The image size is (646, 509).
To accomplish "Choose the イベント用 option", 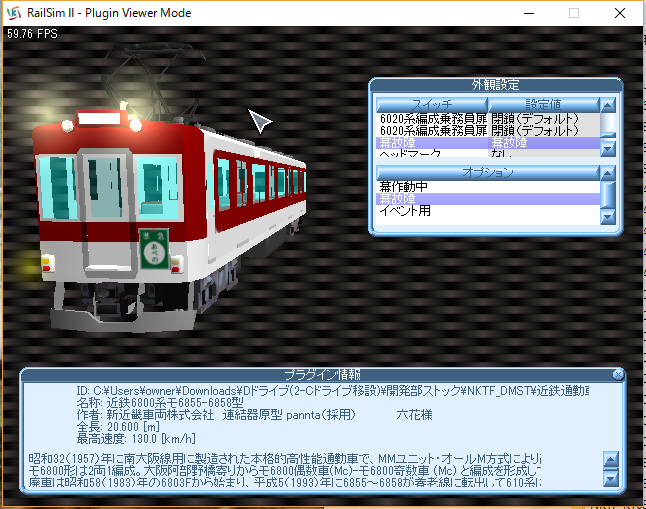I will point(488,211).
